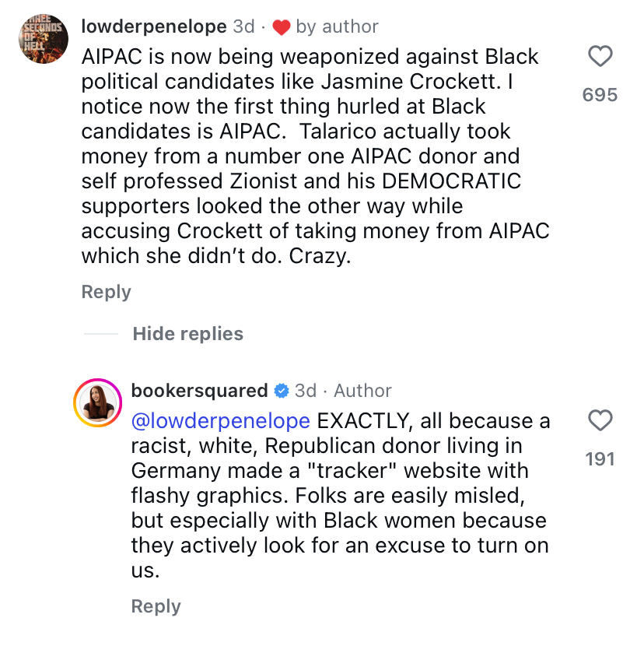644x646 pixels.
Task: Open bookersquared's profile picture with story ring
Action: pyautogui.click(x=98, y=402)
